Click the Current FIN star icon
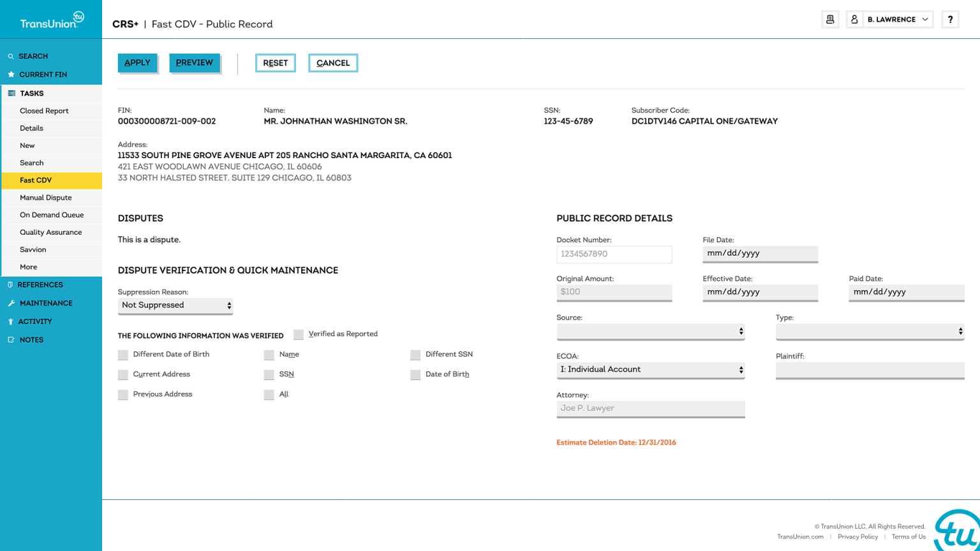Screen dimensions: 980x551 pos(11,75)
